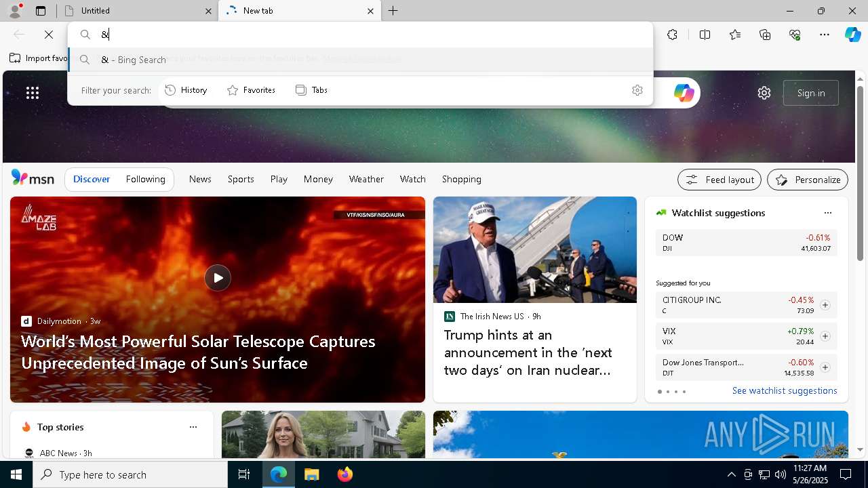Open the Top stories heading
Screen dimensions: 868x488
coord(60,427)
